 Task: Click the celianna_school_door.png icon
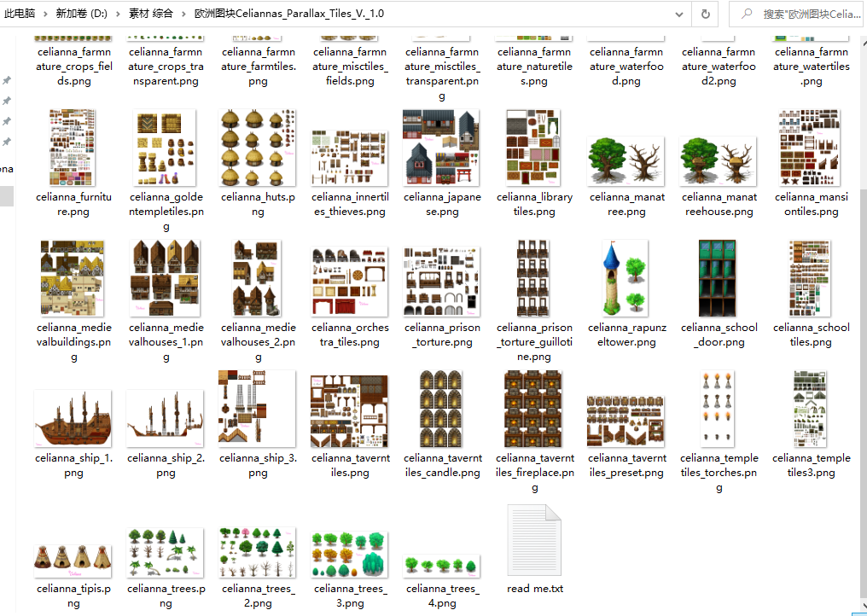tap(717, 278)
